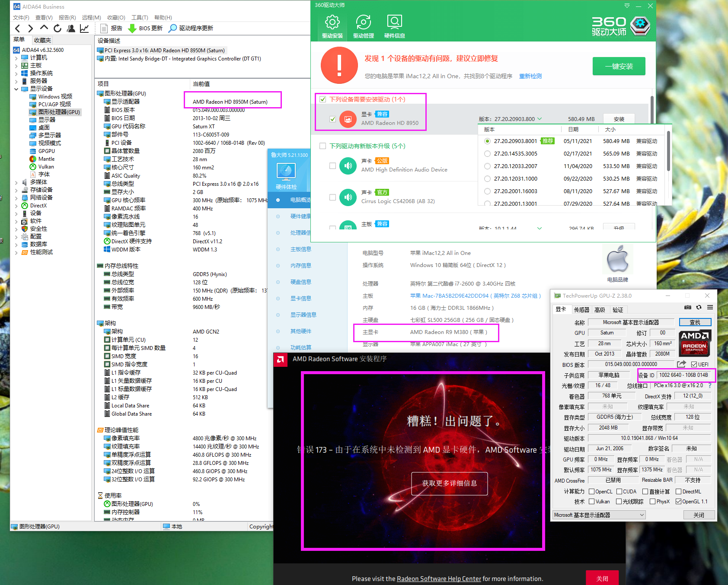728x585 pixels.
Task: Open the 360驱动大师 title bar dropdown menu icon
Action: pos(627,6)
